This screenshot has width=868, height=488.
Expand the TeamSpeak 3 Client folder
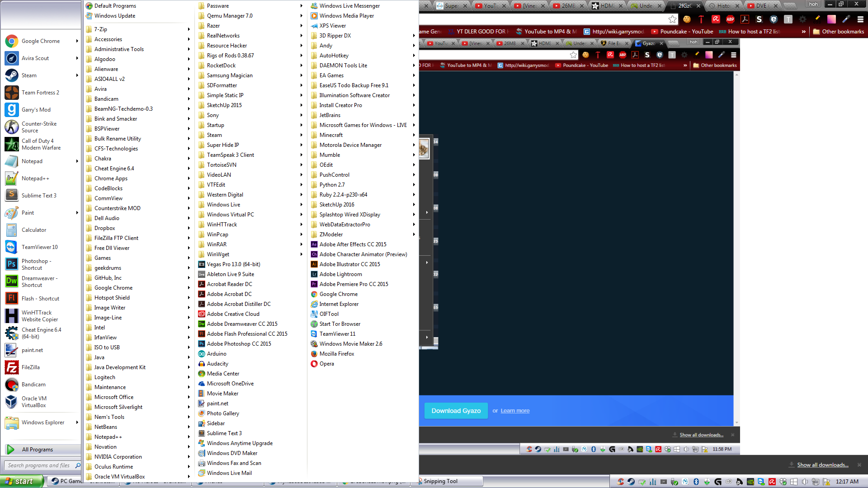pos(250,155)
